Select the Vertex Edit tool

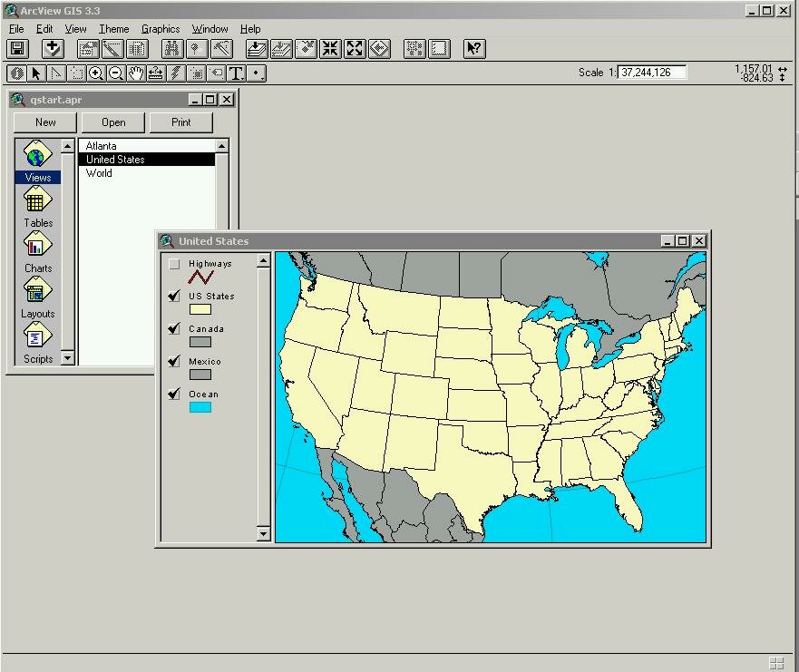point(56,73)
